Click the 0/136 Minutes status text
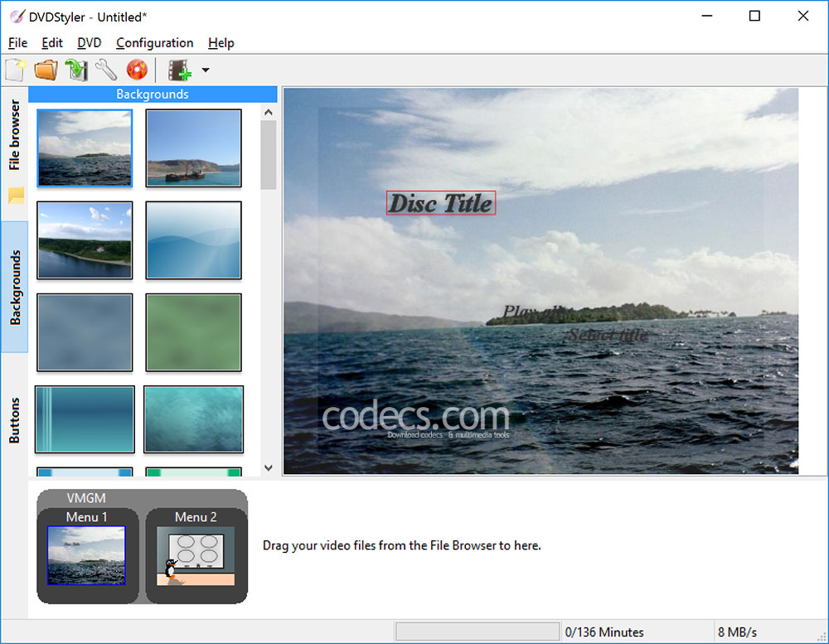Image resolution: width=829 pixels, height=644 pixels. 604,632
